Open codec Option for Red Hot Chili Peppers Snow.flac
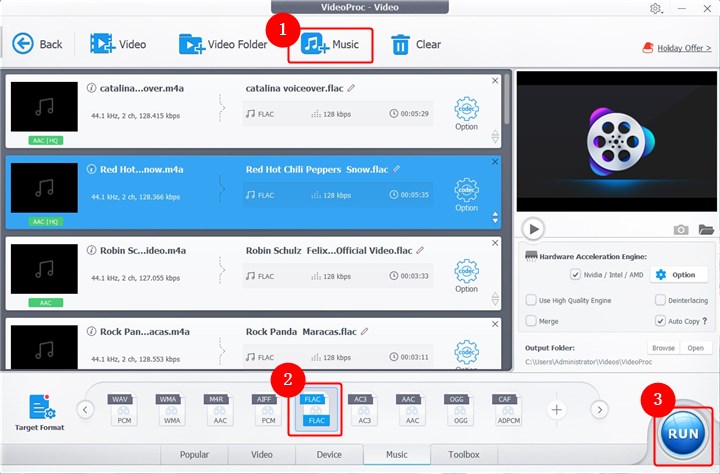 point(467,195)
